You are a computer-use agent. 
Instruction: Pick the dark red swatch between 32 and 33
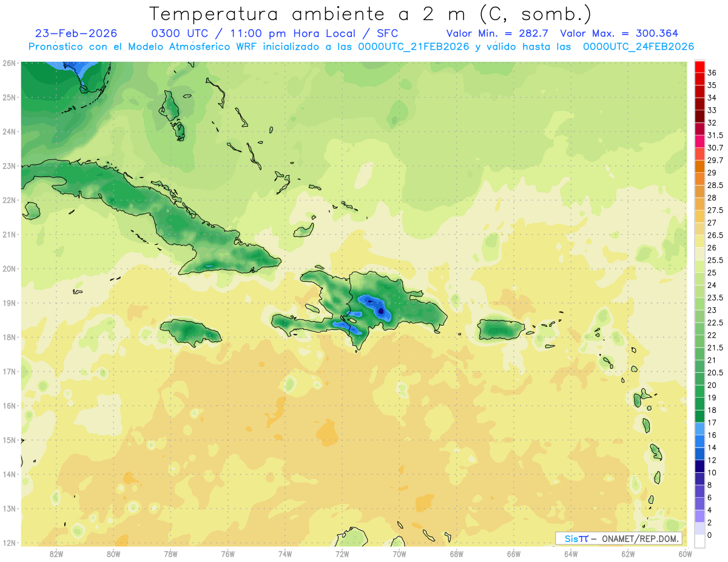(699, 116)
